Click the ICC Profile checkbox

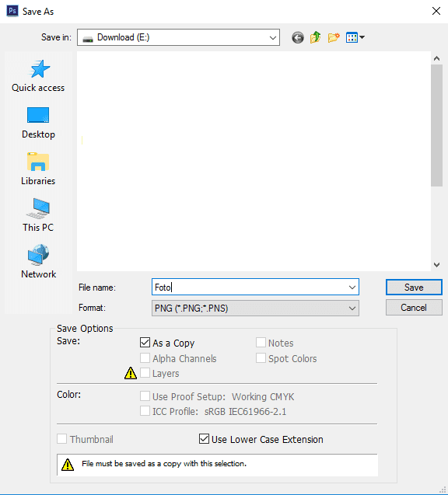point(145,411)
